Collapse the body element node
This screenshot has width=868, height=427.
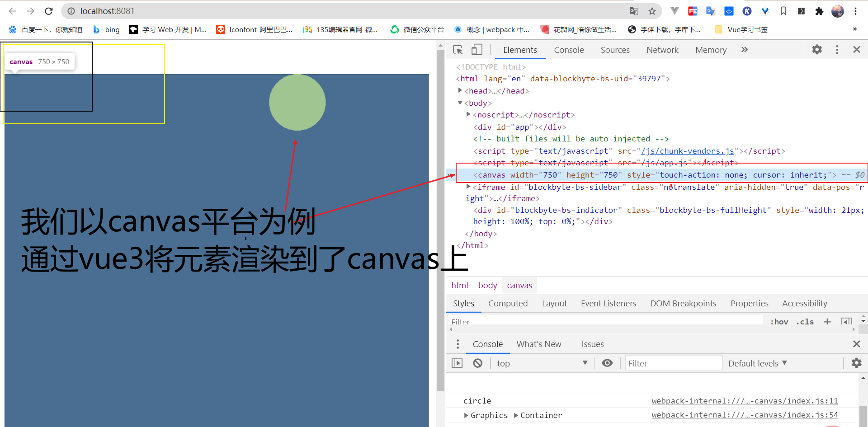(x=460, y=103)
